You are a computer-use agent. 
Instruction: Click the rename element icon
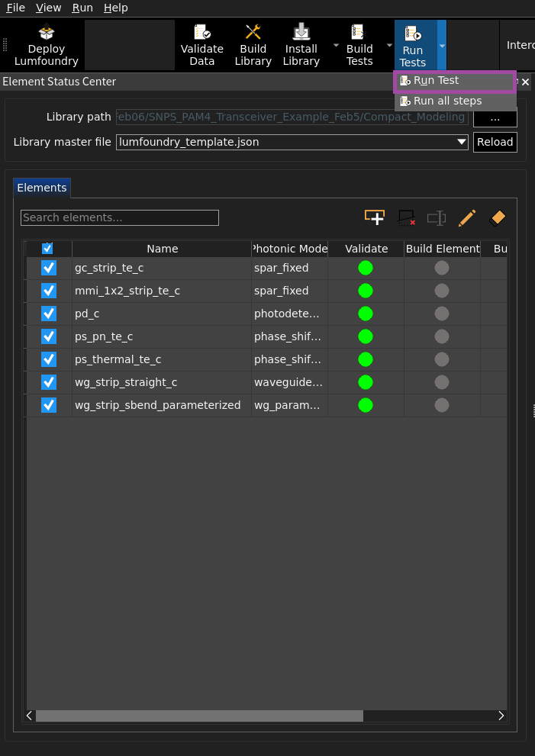pyautogui.click(x=437, y=218)
